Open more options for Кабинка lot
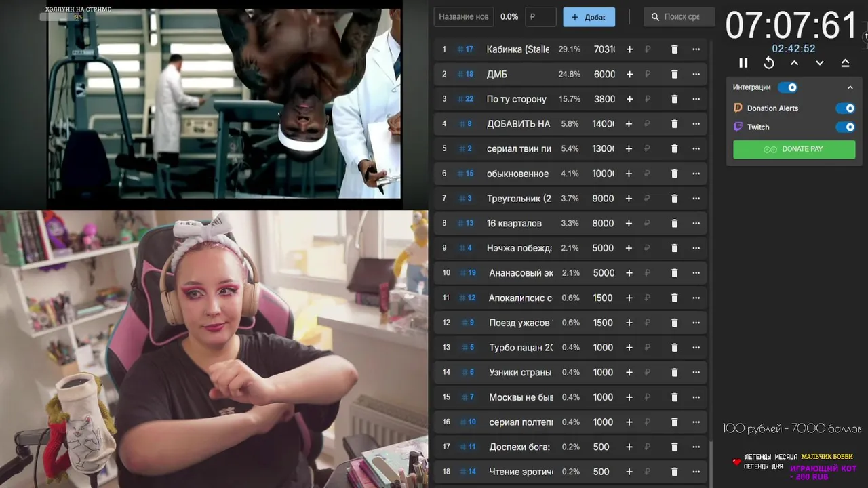868x488 pixels. [696, 49]
